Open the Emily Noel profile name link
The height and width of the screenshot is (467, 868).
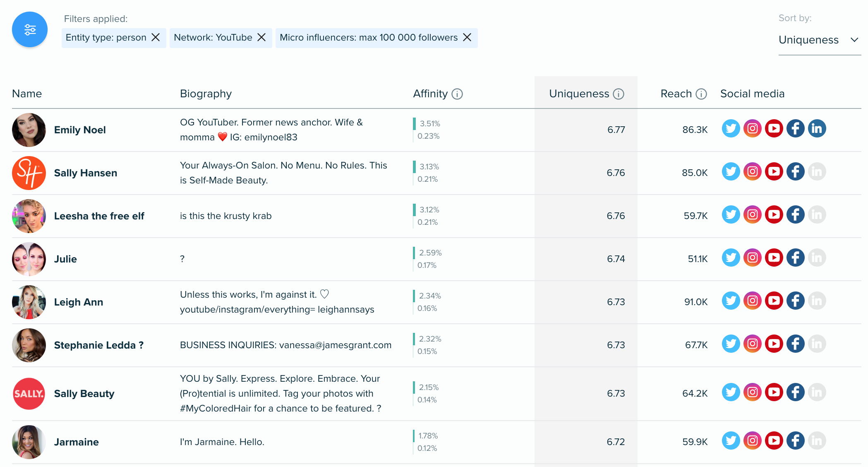[80, 130]
